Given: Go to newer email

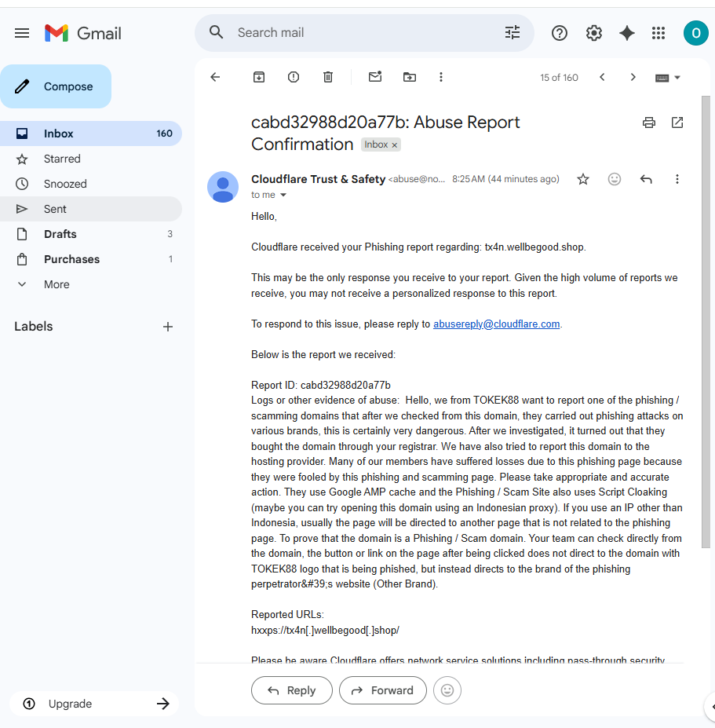Looking at the screenshot, I should 602,77.
